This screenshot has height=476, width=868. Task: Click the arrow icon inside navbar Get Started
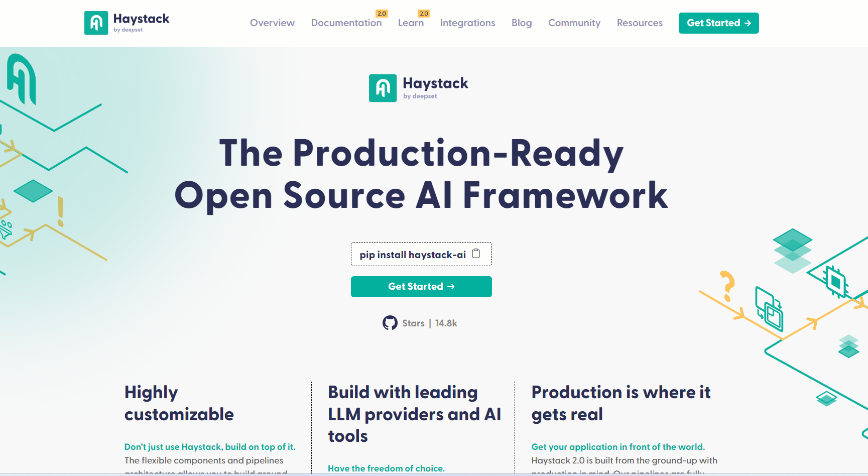[x=749, y=23]
